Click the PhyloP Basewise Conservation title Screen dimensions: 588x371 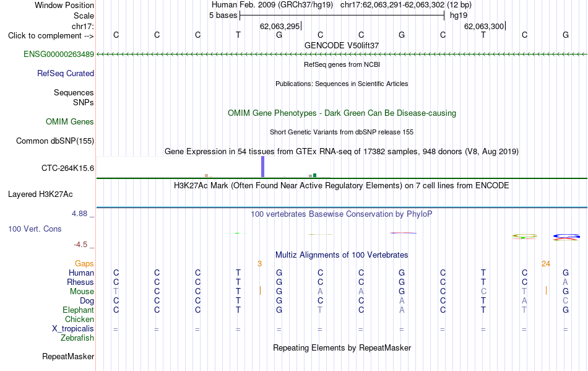coord(342,214)
